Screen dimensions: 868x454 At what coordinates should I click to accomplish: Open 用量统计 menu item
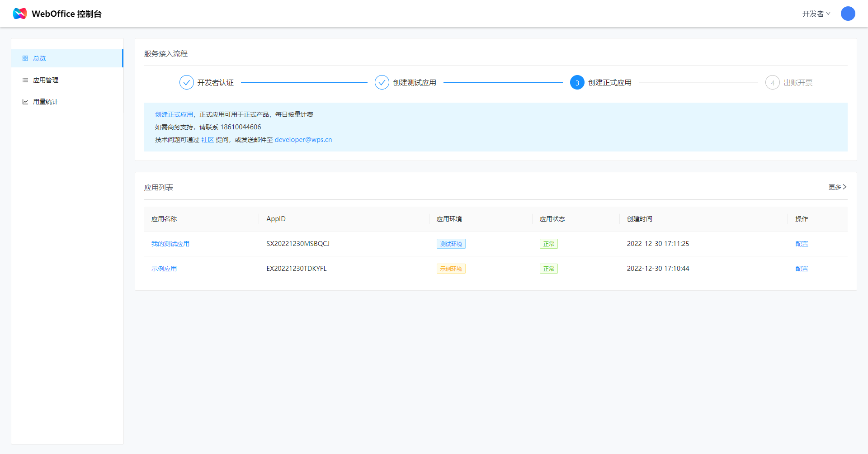[x=67, y=102]
